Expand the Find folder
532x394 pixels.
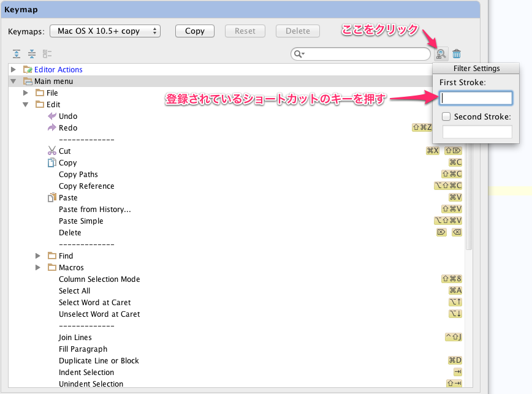38,256
